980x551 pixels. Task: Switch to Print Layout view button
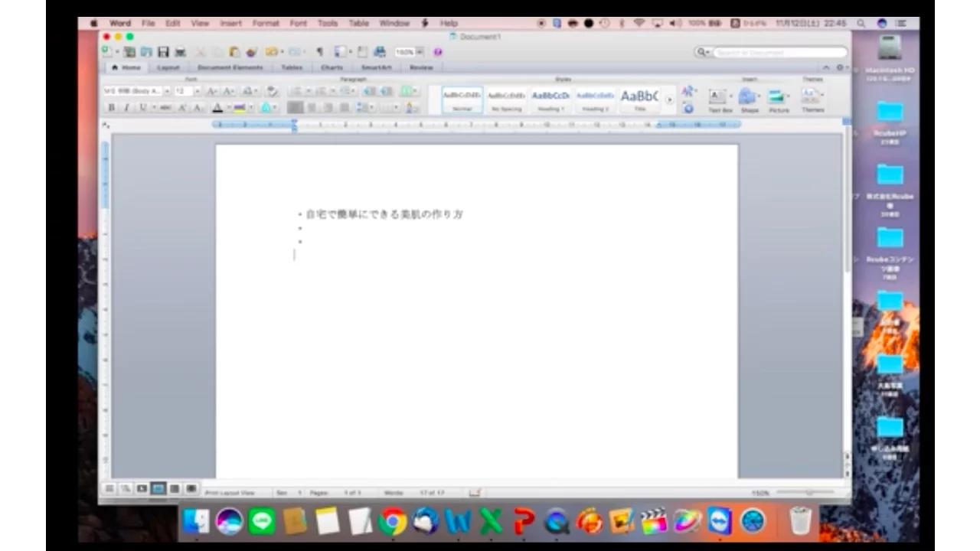coord(158,488)
